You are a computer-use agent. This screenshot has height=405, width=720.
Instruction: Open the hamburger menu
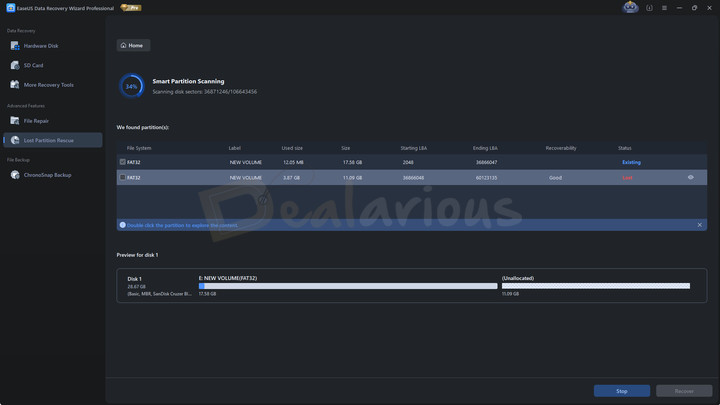pos(664,8)
